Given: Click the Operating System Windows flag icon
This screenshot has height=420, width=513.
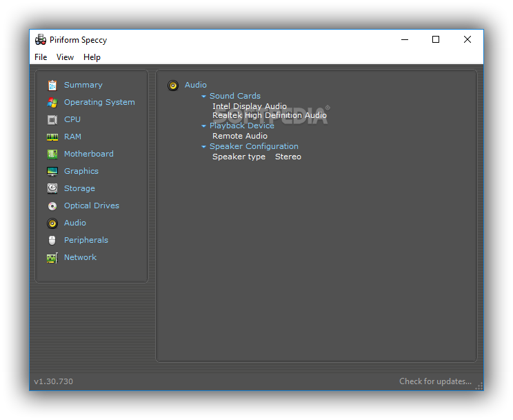Looking at the screenshot, I should (x=52, y=103).
